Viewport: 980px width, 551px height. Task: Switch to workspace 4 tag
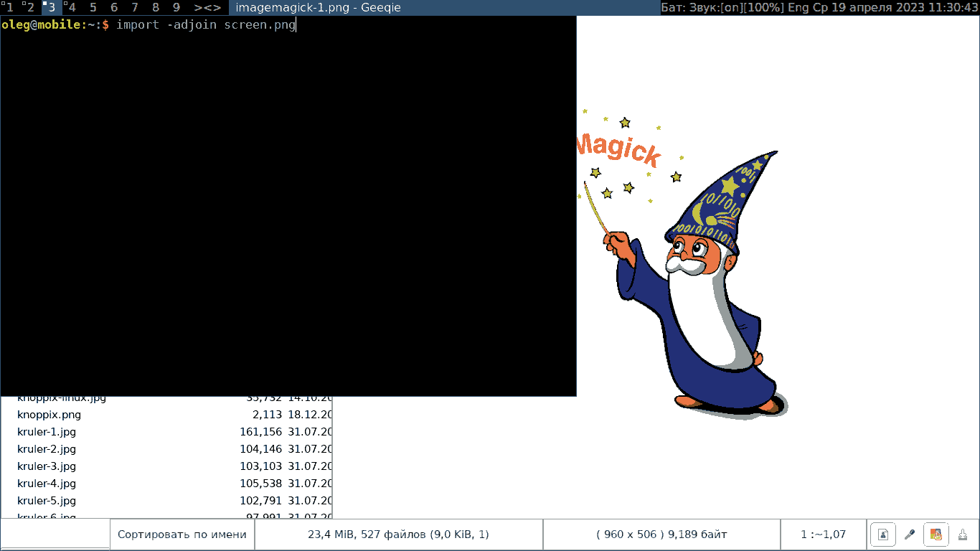(72, 8)
